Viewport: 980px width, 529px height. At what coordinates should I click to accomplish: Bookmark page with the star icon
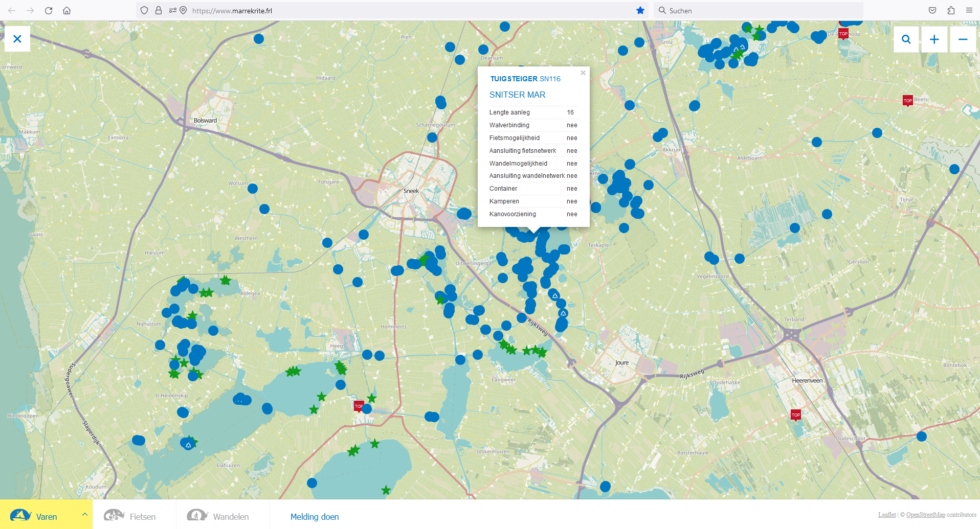point(640,11)
